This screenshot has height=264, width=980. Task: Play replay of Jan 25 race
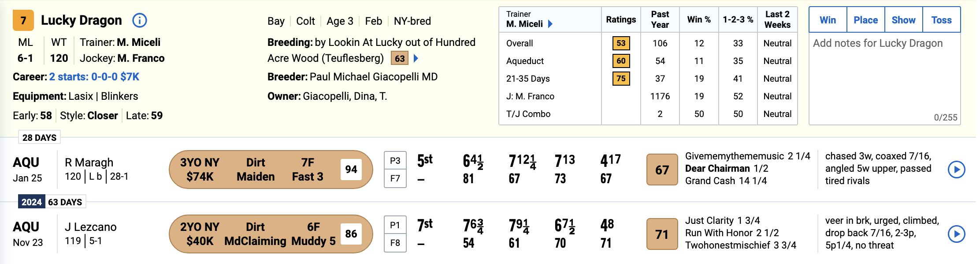pyautogui.click(x=957, y=170)
